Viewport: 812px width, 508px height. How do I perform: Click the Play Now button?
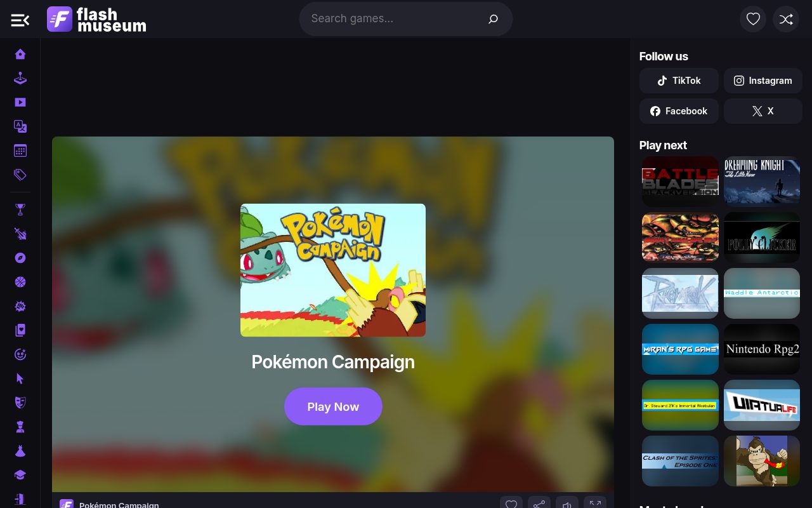[x=333, y=406]
